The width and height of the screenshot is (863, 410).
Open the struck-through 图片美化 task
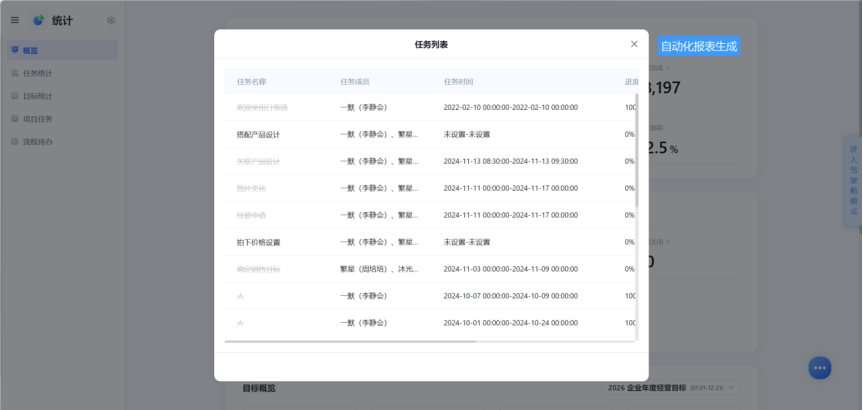pyautogui.click(x=251, y=188)
